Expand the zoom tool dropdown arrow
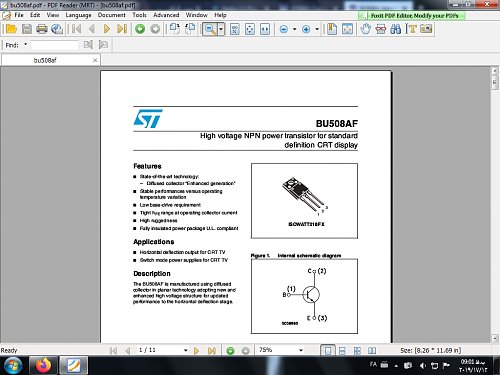The width and height of the screenshot is (500, 375). [221, 29]
